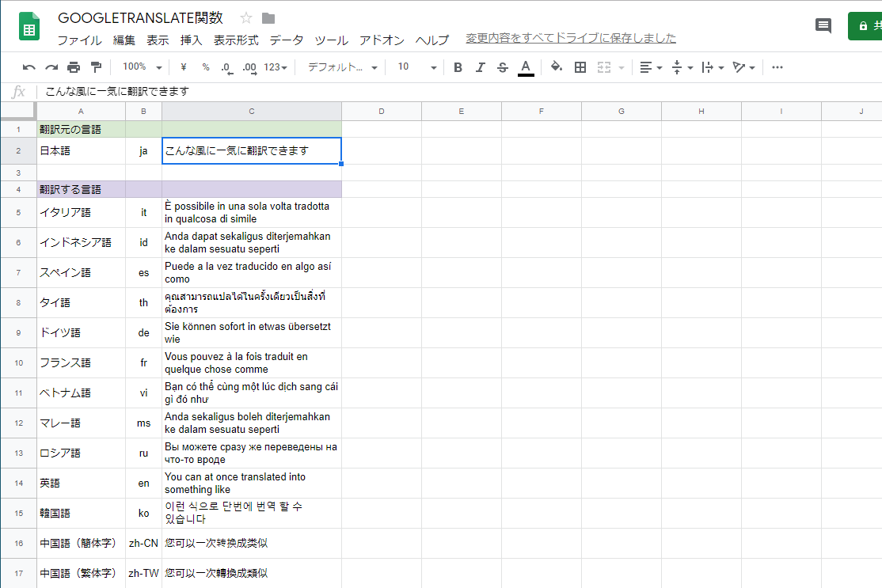
Task: Toggle italic formatting
Action: 480,67
